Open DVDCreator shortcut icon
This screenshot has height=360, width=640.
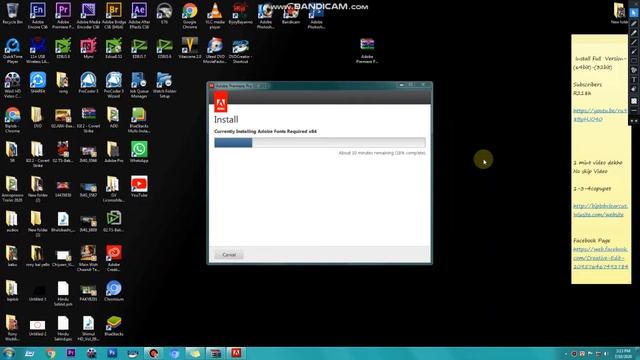tap(240, 50)
